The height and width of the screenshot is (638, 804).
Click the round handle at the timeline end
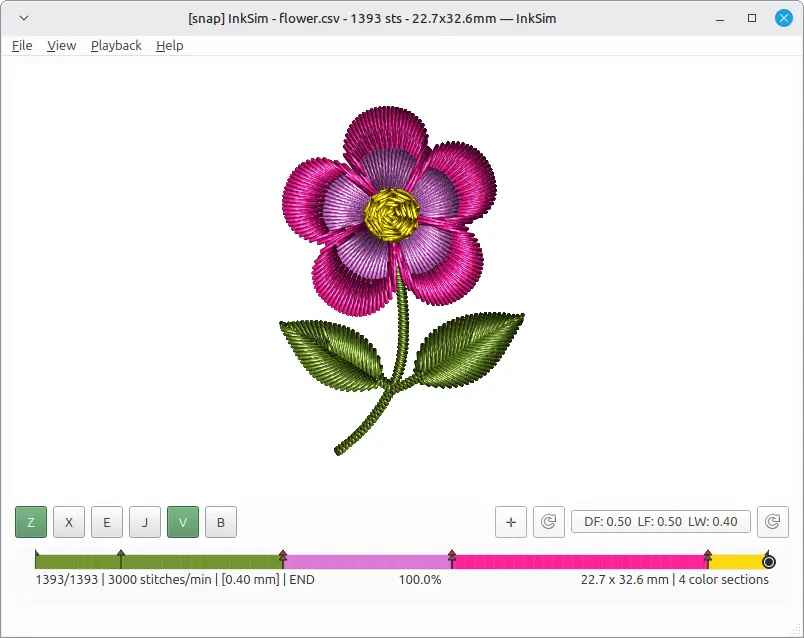[769, 562]
